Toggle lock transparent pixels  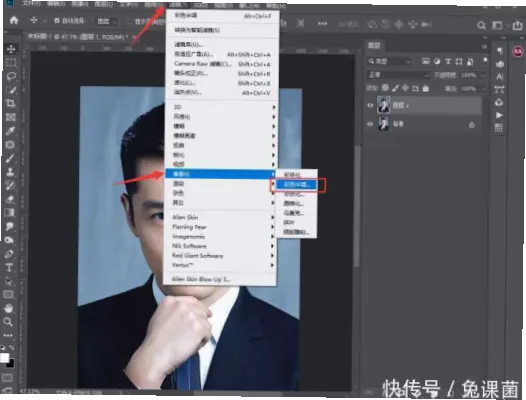385,88
